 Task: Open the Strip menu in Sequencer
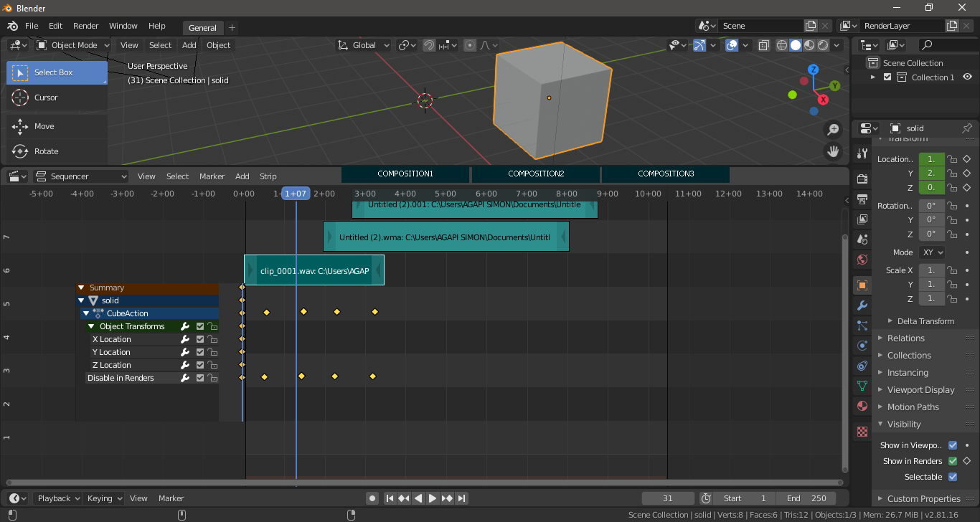tap(268, 176)
